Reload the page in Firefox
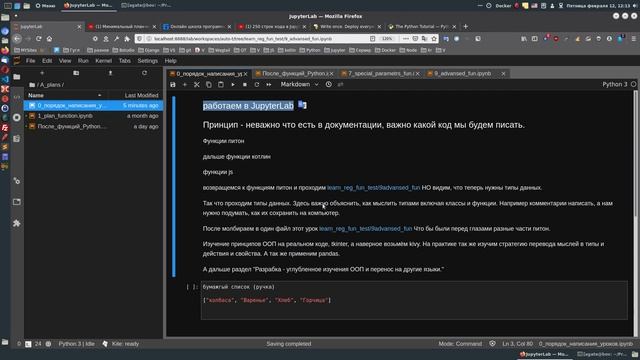Viewport: 640px width, 360px height. tap(38, 39)
